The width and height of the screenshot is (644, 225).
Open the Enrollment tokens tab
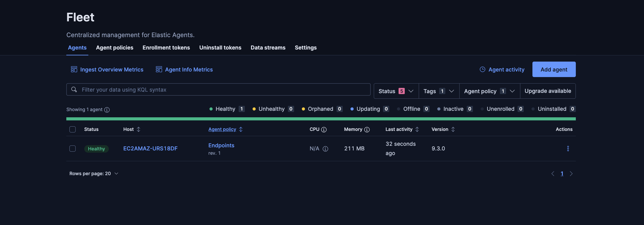pos(166,48)
